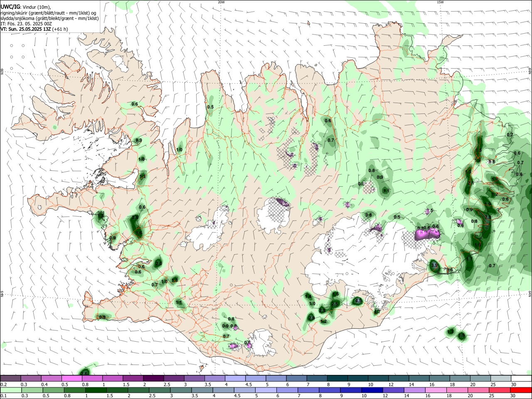Click the '2.6' precipitation value offshore
532x399 pixels.
click(x=84, y=373)
